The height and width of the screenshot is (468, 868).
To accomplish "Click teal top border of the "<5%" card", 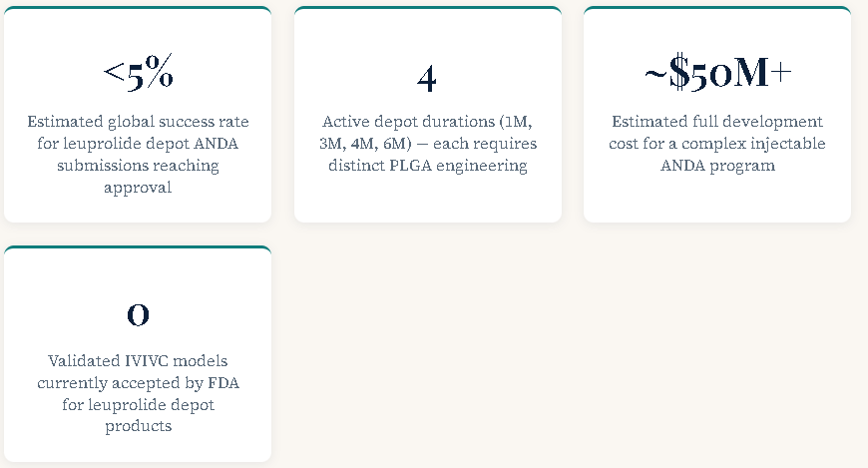I will pyautogui.click(x=138, y=8).
